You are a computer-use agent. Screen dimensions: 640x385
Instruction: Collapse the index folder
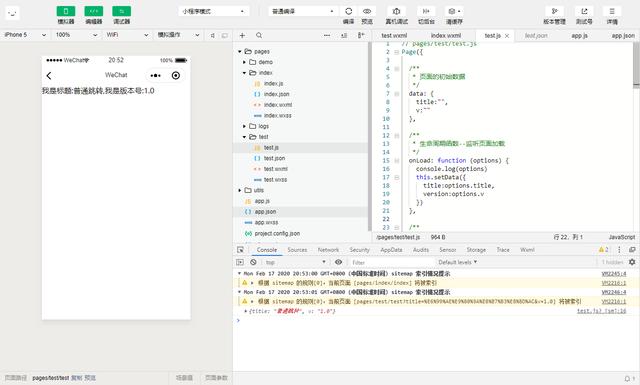pos(244,73)
